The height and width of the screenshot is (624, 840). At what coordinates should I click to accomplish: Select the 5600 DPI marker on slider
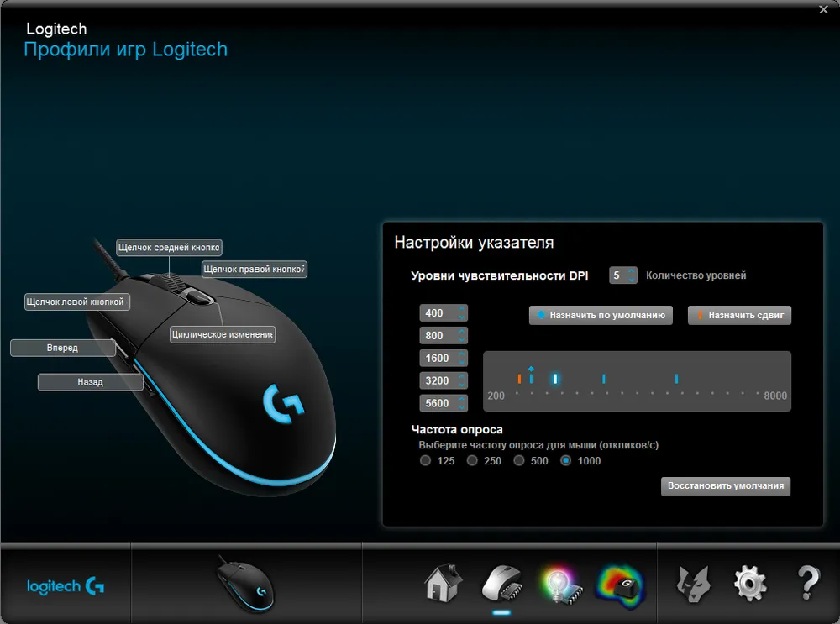click(676, 379)
